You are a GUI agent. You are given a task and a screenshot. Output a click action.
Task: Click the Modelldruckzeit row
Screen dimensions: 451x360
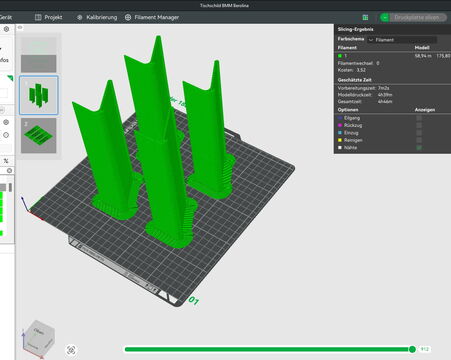pyautogui.click(x=365, y=95)
